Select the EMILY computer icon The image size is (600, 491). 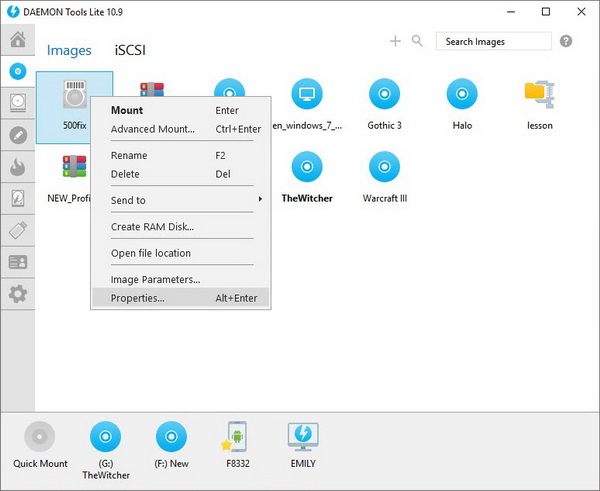[x=303, y=437]
